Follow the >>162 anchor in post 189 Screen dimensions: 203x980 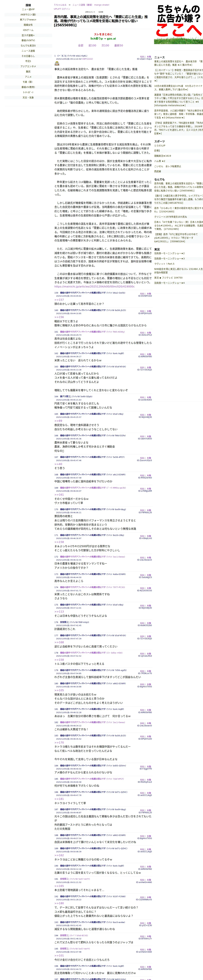pos(59,855)
